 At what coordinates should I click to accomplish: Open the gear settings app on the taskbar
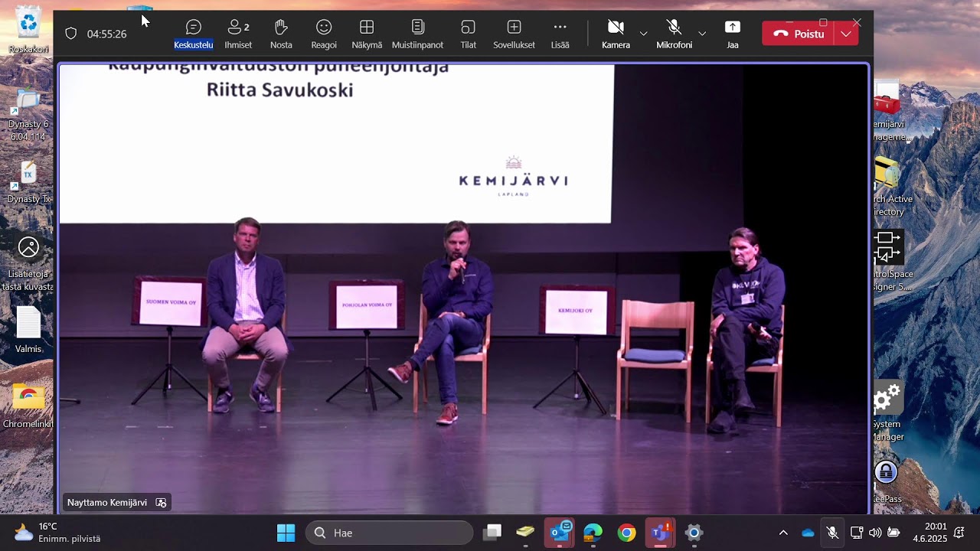694,533
